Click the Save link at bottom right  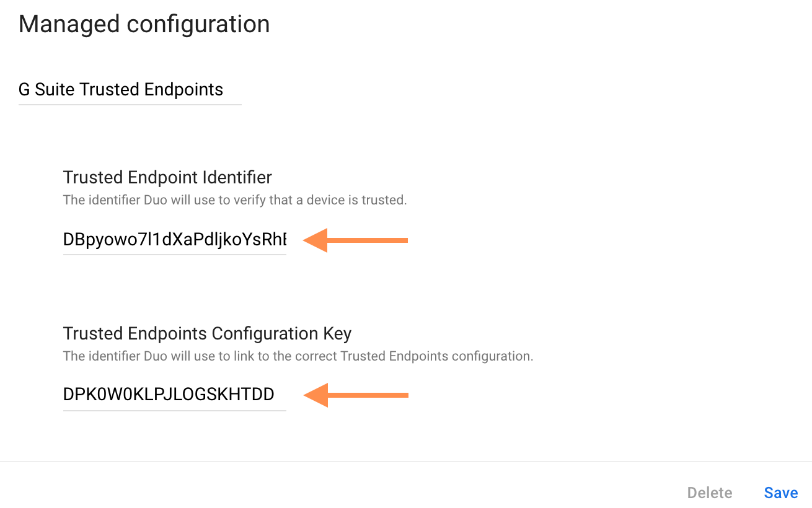pos(780,493)
